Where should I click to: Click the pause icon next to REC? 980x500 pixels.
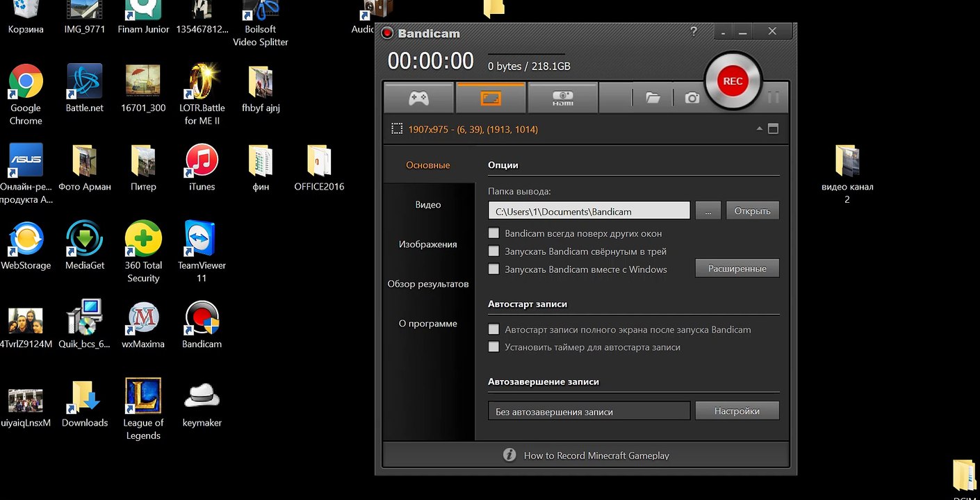(x=774, y=98)
